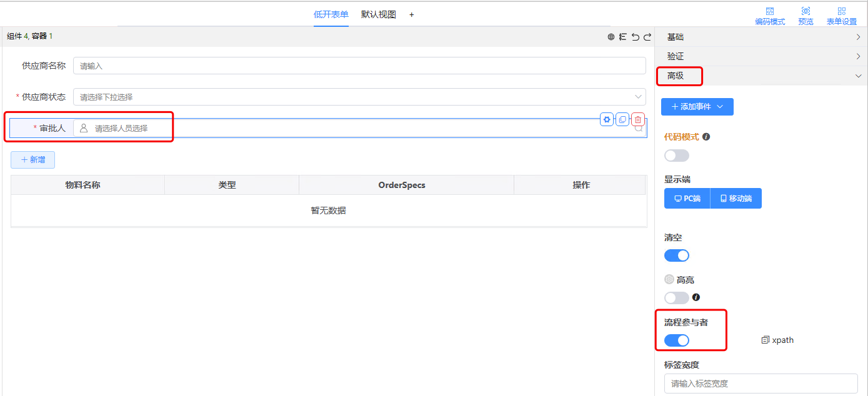Screen dimensions: 868x396
Task: Click the 预览 preview icon
Action: [806, 14]
